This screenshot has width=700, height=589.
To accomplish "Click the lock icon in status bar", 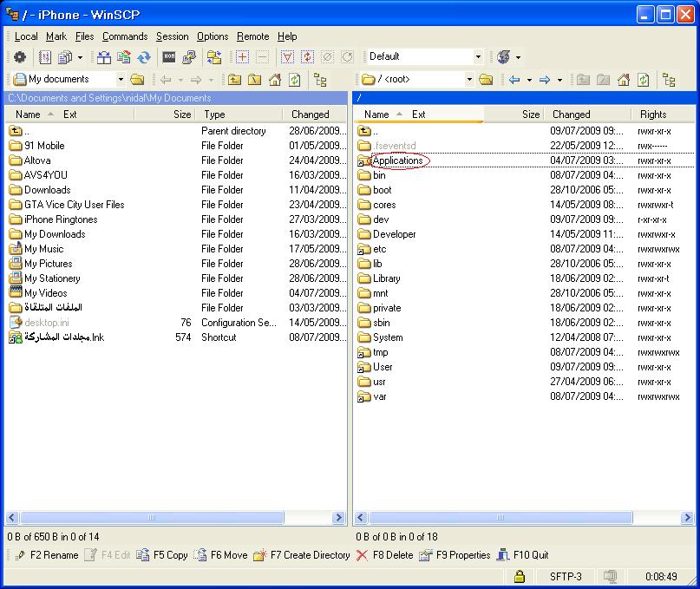I will 520,576.
